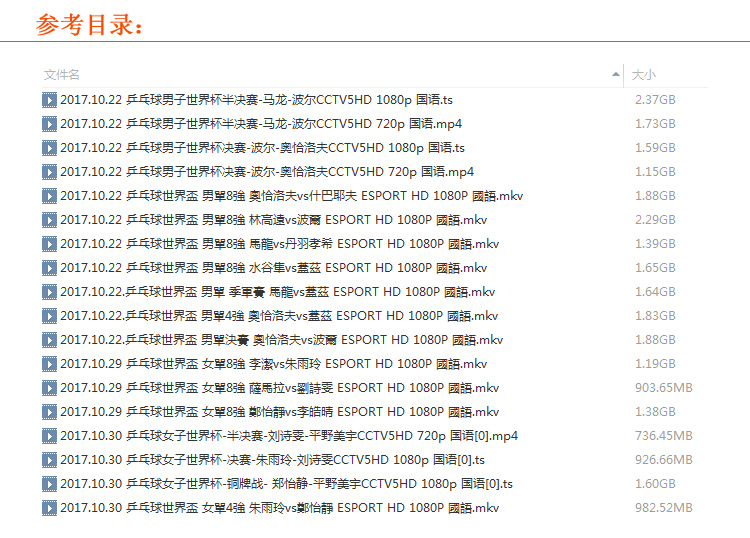
Task: Click the 926.66MB size entry
Action: click(x=663, y=460)
